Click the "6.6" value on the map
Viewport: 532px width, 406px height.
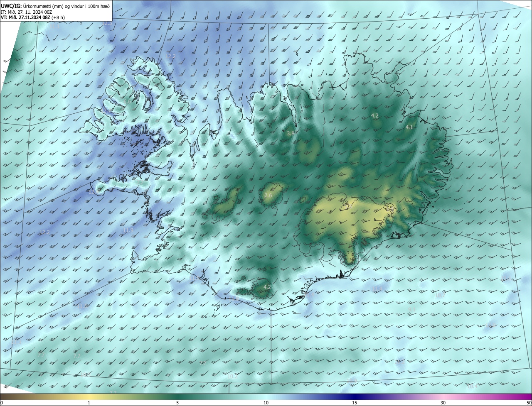tap(127, 102)
